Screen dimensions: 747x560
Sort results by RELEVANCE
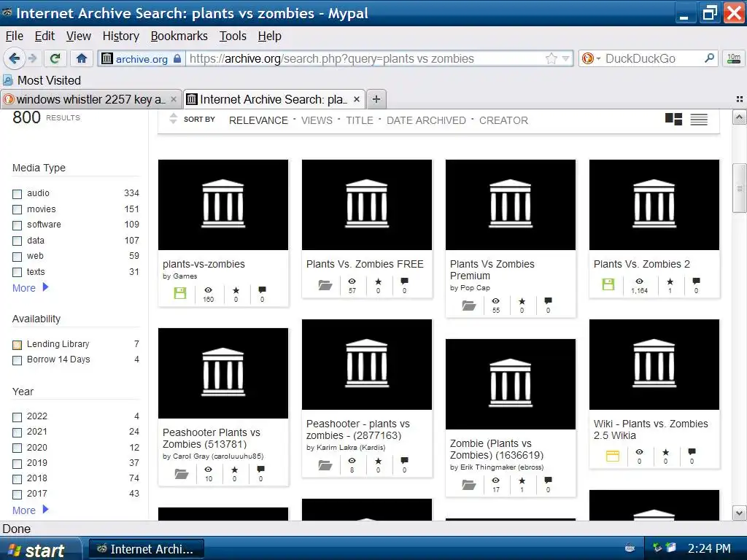[259, 120]
